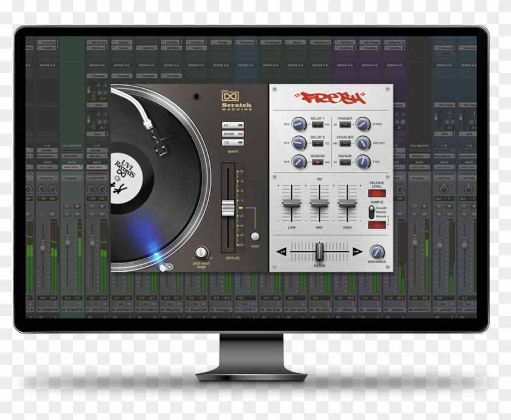511x420 pixels.
Task: Move the pitch adjust fader
Action: (229, 207)
